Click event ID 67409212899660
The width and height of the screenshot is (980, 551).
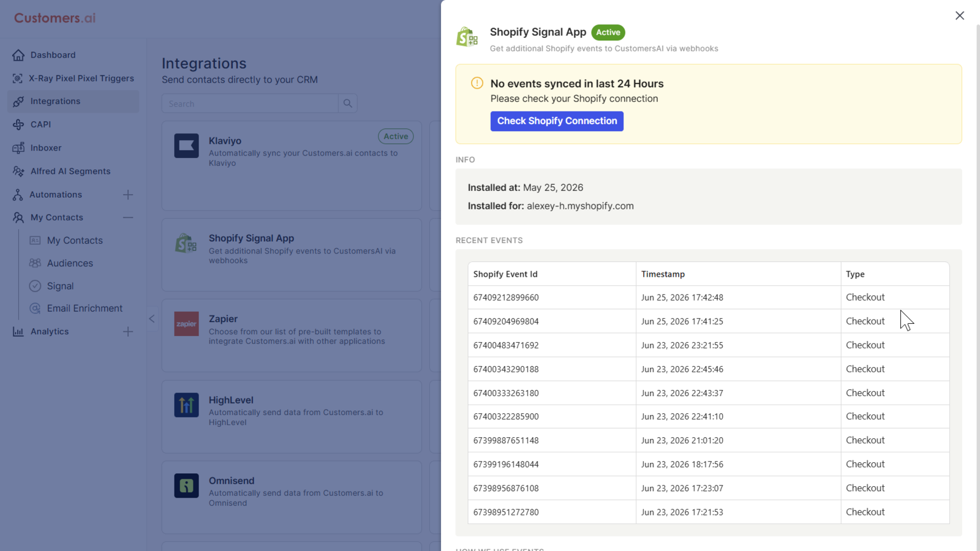pos(506,298)
